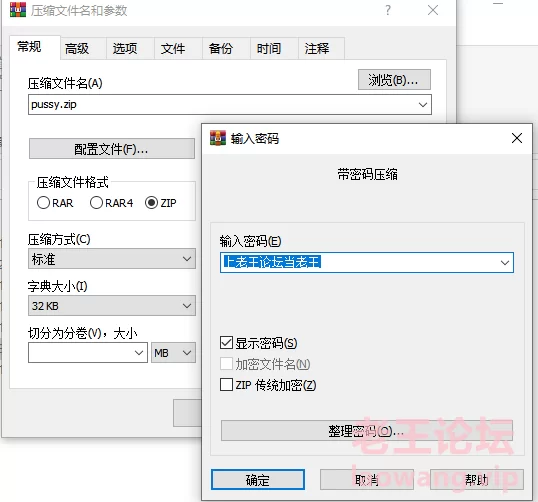
Task: Enable the ZIP 传统加密(Z) checkbox
Action: pyautogui.click(x=226, y=385)
